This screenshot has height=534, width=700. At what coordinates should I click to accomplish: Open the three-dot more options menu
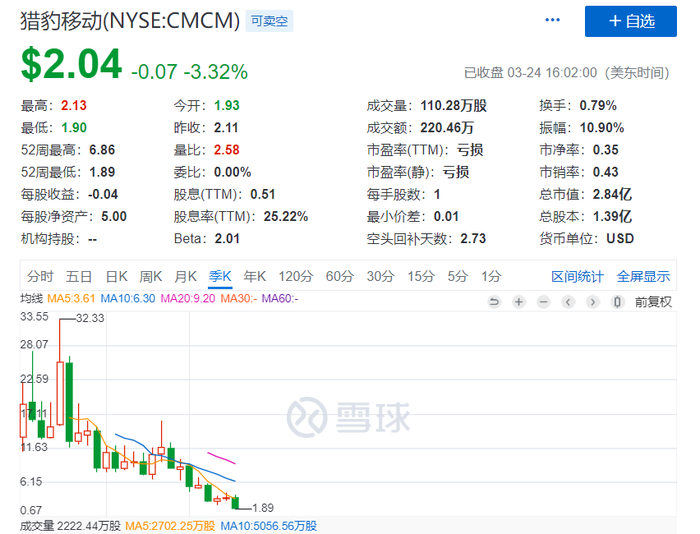click(x=552, y=20)
